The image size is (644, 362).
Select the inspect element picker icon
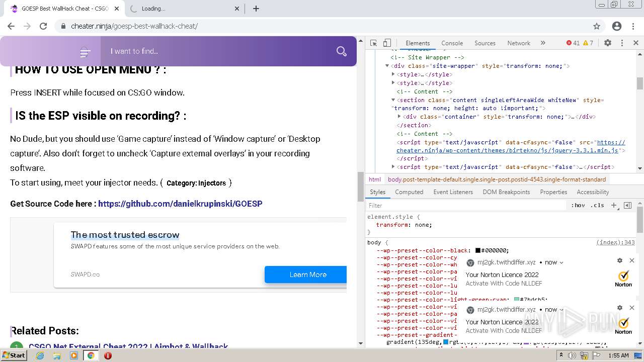point(373,43)
